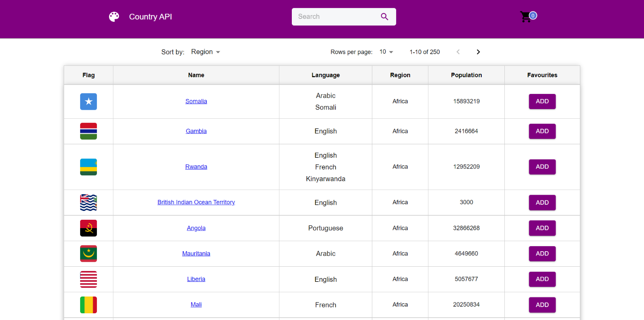644x320 pixels.
Task: Click the palette theme icon
Action: pos(114,17)
